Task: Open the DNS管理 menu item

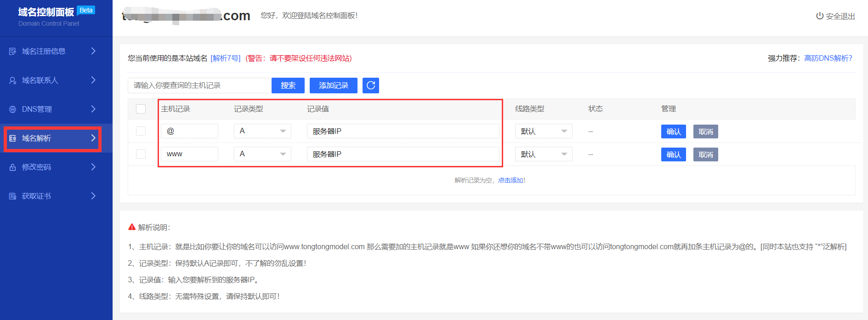Action: click(x=56, y=109)
